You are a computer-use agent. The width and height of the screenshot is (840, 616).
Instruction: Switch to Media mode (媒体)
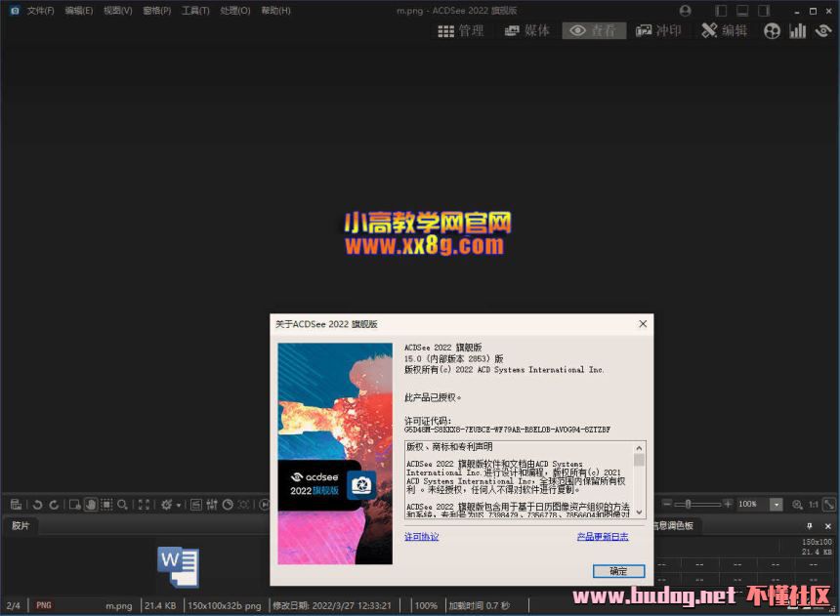527,30
